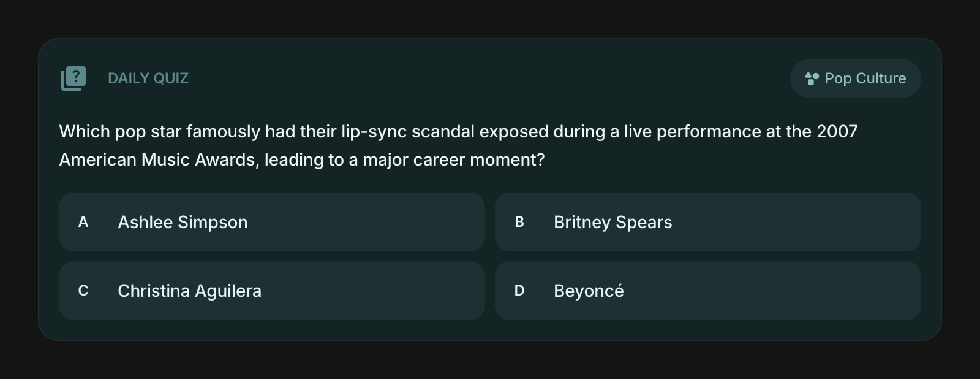The image size is (980, 379).
Task: Select the Ashlee Simpson answer
Action: point(183,222)
